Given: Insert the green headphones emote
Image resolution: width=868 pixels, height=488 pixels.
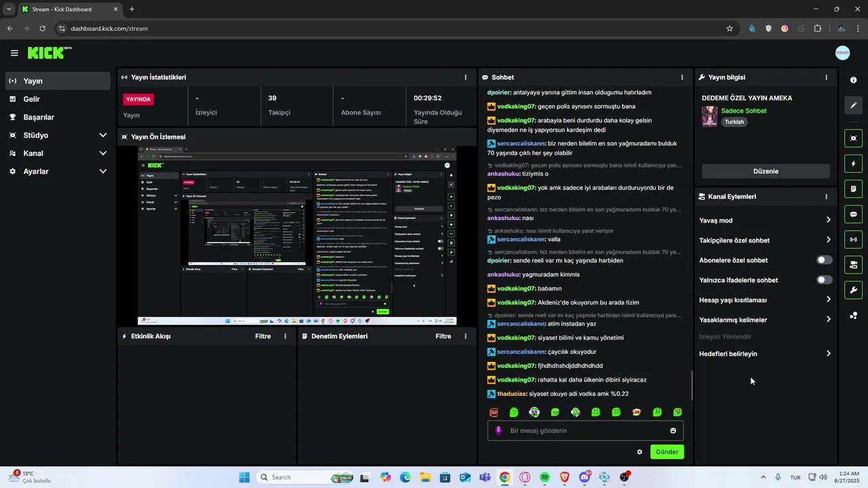Looking at the screenshot, I should (575, 412).
